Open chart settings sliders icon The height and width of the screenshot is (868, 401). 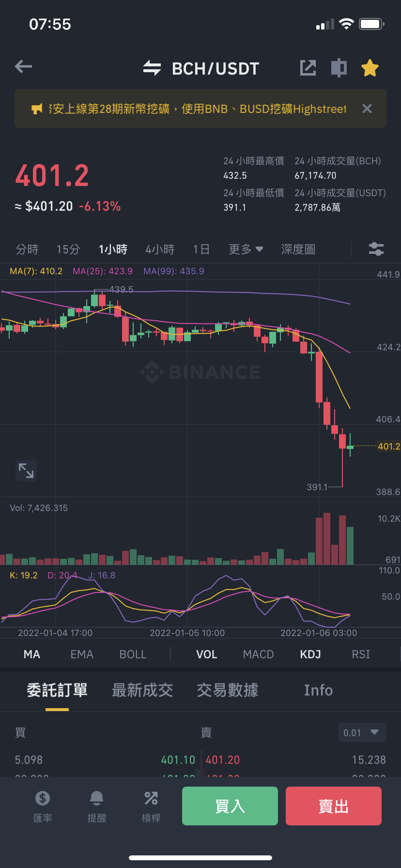click(376, 249)
